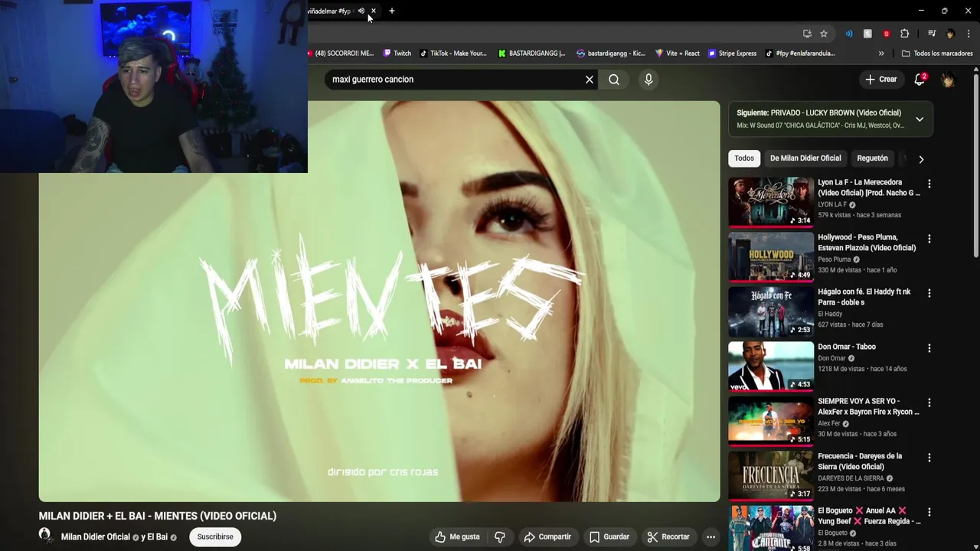Expand the Siguiente mix playlist panel
Image resolution: width=980 pixels, height=551 pixels.
tap(920, 119)
